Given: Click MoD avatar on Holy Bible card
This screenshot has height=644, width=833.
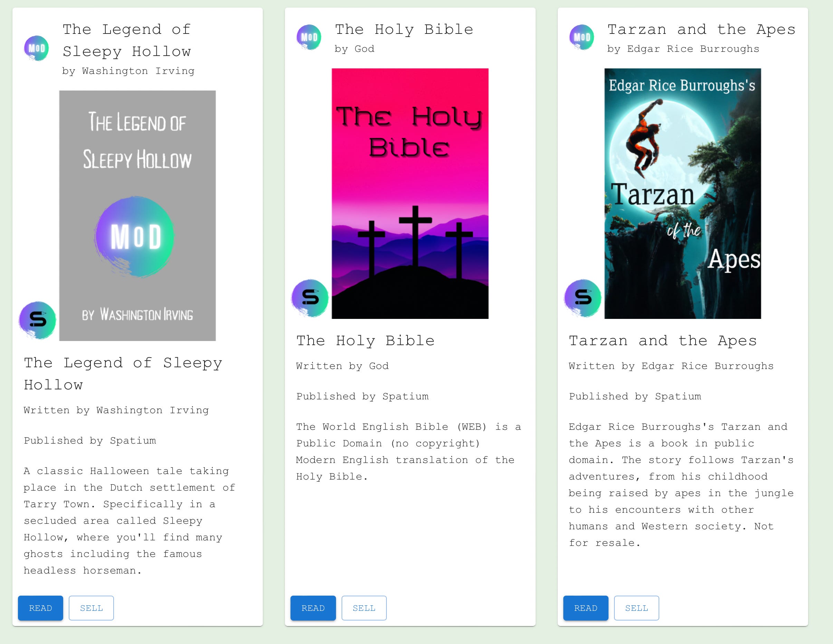Looking at the screenshot, I should coord(309,37).
